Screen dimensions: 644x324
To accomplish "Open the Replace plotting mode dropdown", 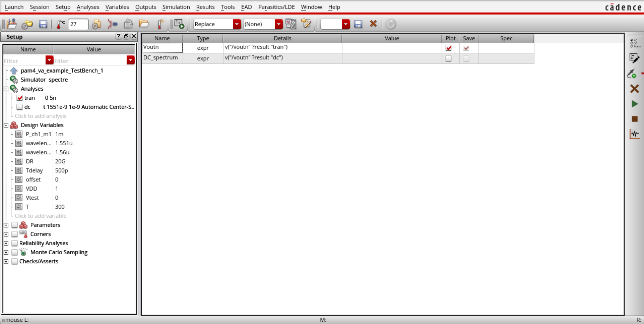I will click(x=237, y=24).
